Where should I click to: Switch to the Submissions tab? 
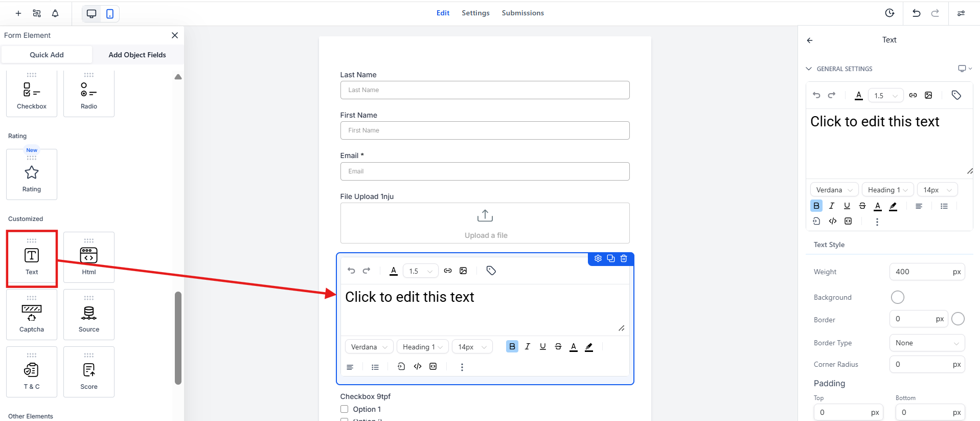[522, 13]
